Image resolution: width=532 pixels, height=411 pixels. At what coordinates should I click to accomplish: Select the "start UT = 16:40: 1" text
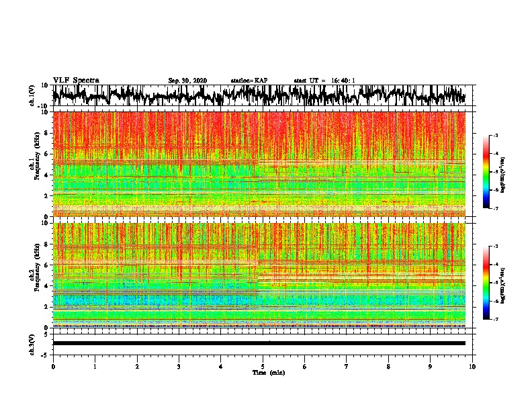(324, 81)
